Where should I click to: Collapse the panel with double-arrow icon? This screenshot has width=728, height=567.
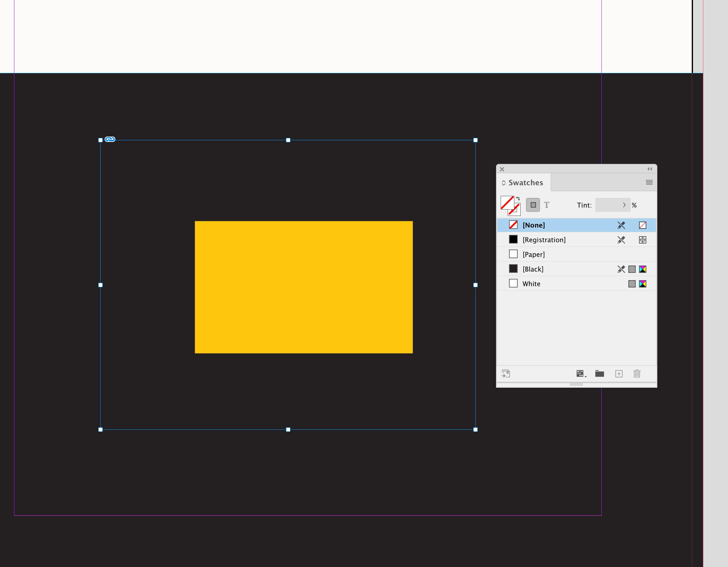[x=650, y=169]
